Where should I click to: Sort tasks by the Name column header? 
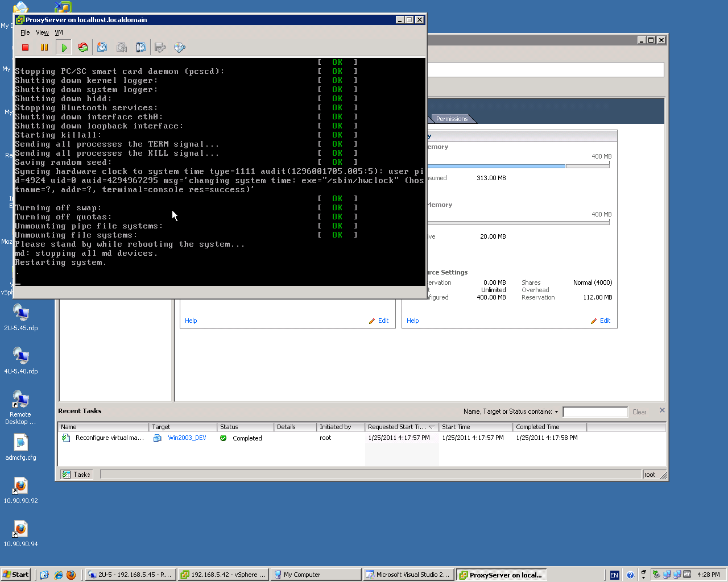click(103, 427)
